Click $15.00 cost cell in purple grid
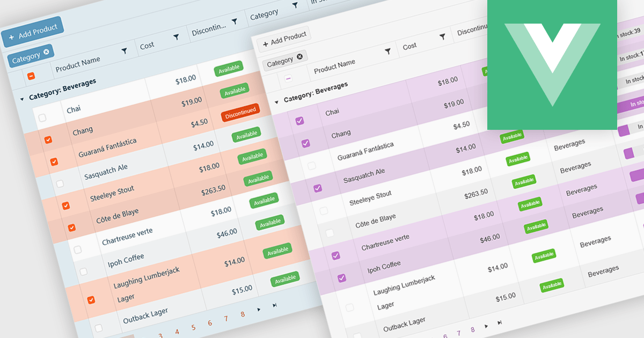 click(505, 297)
